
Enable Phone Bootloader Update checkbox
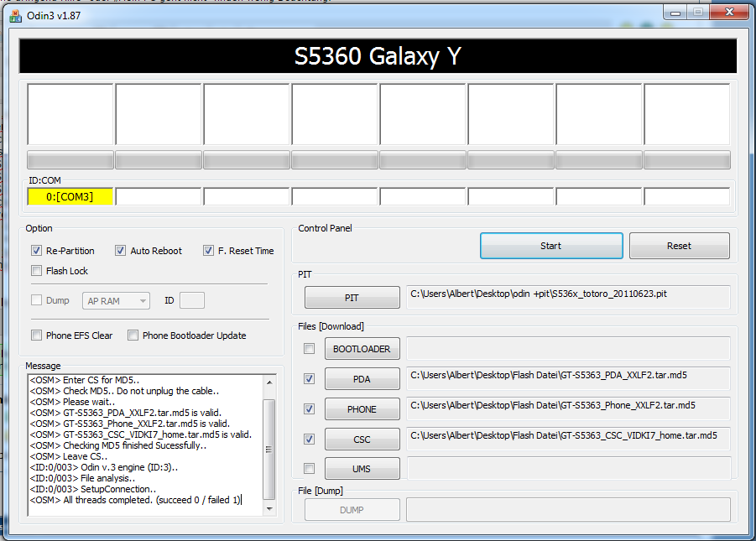133,336
